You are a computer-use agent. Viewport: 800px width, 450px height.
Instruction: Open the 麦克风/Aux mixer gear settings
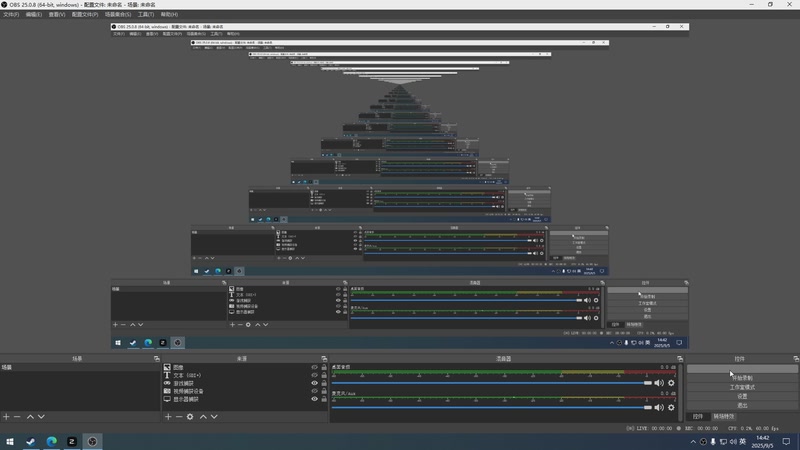pyautogui.click(x=671, y=407)
